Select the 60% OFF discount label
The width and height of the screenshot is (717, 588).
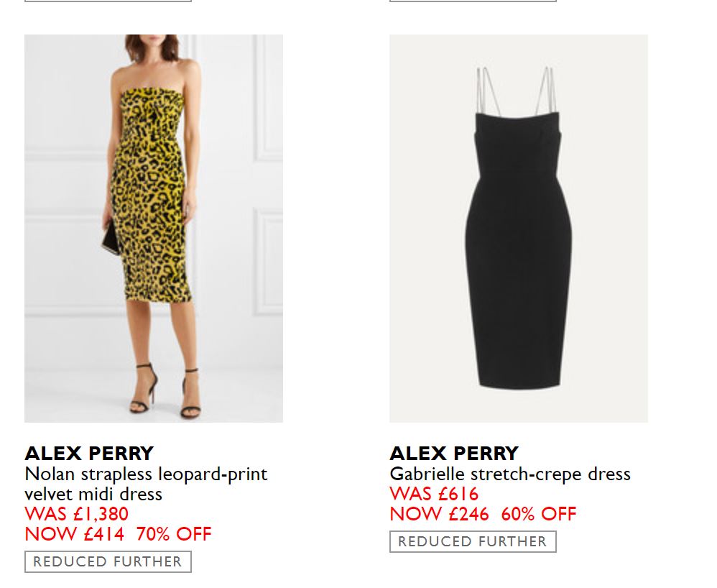point(539,514)
